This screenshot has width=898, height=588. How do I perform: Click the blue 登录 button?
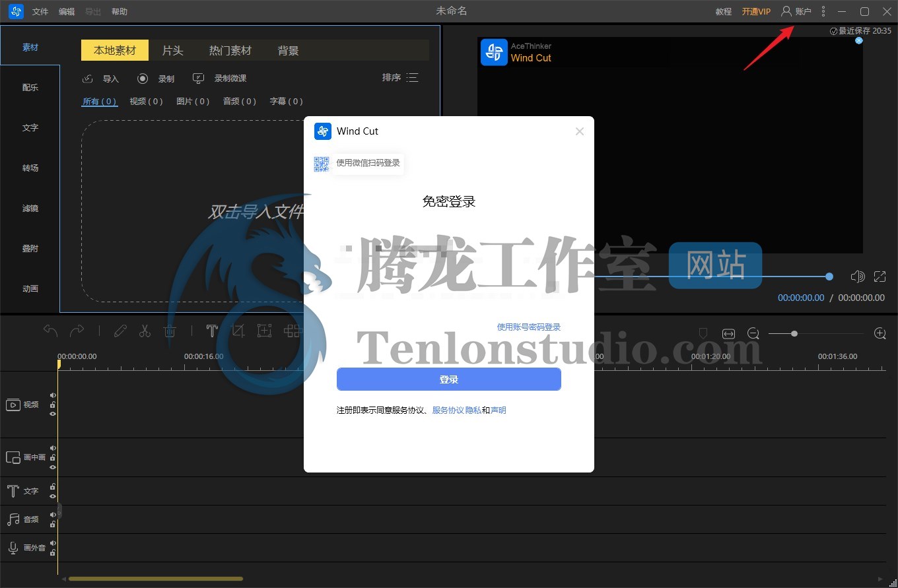(x=449, y=379)
